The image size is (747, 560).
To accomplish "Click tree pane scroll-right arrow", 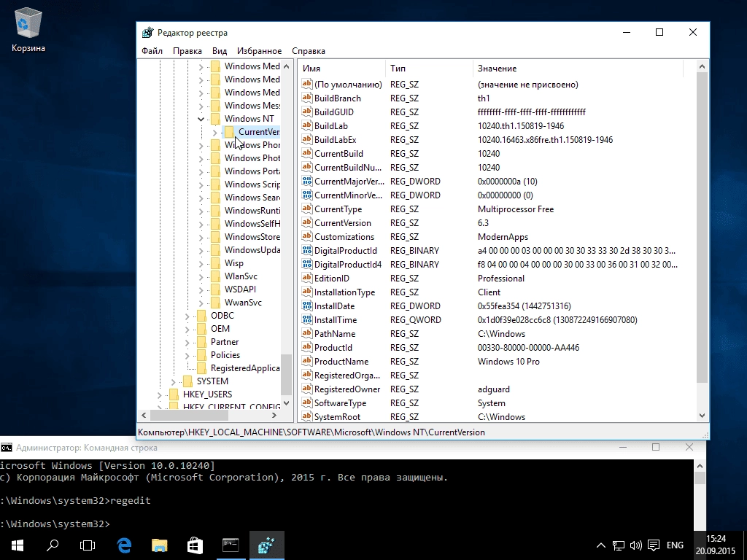I will point(274,415).
